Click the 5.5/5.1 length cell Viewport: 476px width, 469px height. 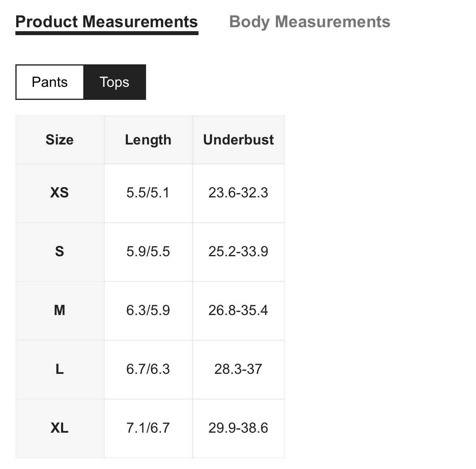click(x=148, y=193)
